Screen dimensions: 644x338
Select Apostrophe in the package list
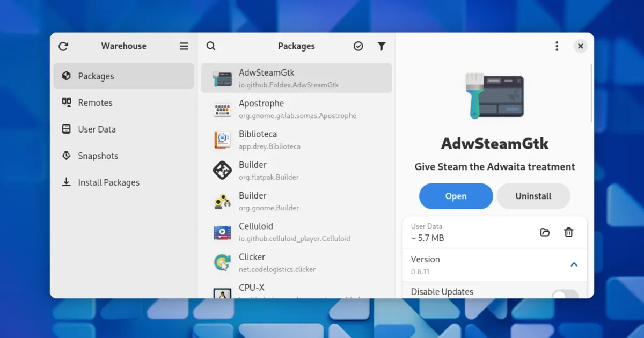[x=296, y=109]
